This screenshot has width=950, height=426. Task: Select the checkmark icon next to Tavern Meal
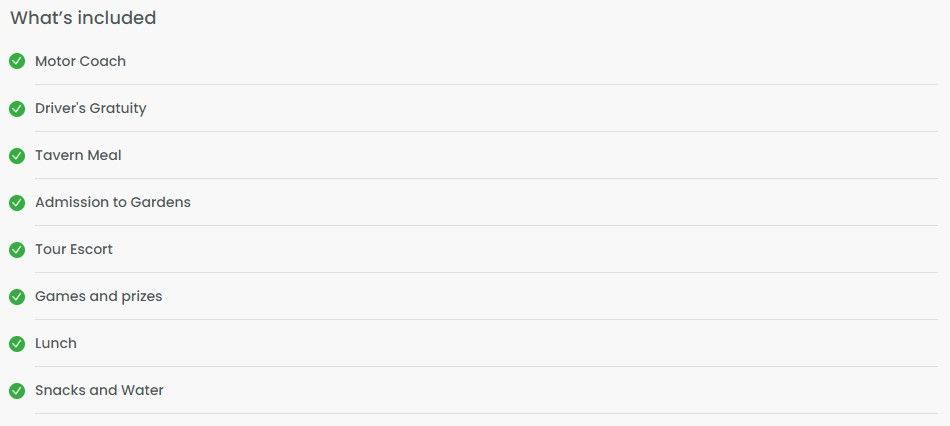pyautogui.click(x=17, y=156)
